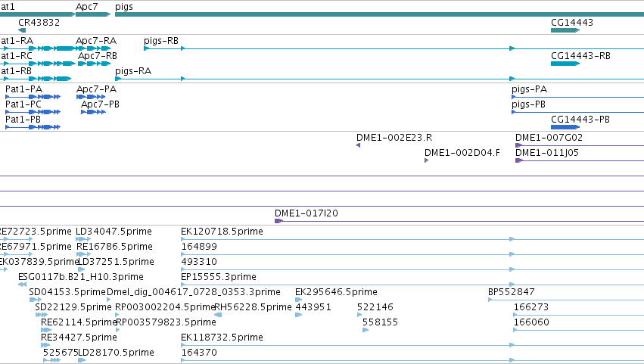Image resolution: width=644 pixels, height=364 pixels.
Task: Click EST RE16786.5prime label
Action: [114, 247]
